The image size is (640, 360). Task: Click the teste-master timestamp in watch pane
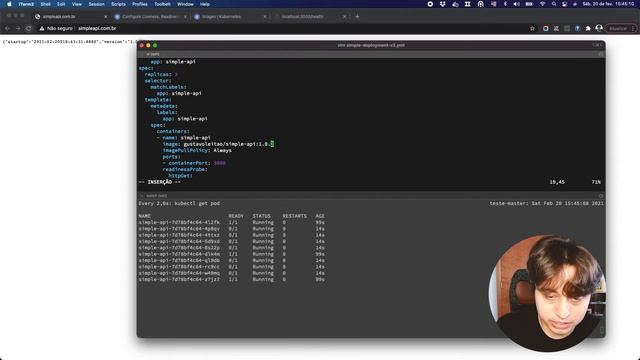pos(547,203)
